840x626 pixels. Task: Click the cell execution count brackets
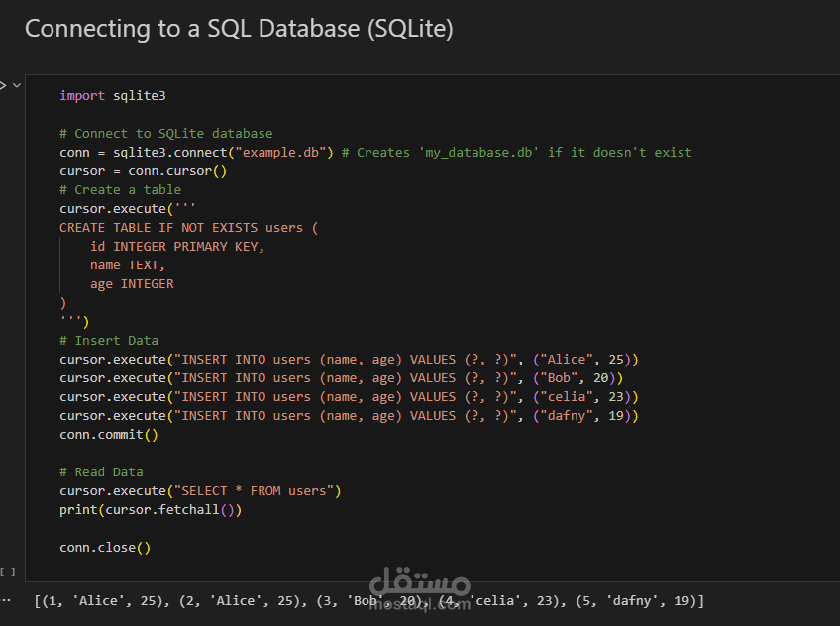point(8,572)
